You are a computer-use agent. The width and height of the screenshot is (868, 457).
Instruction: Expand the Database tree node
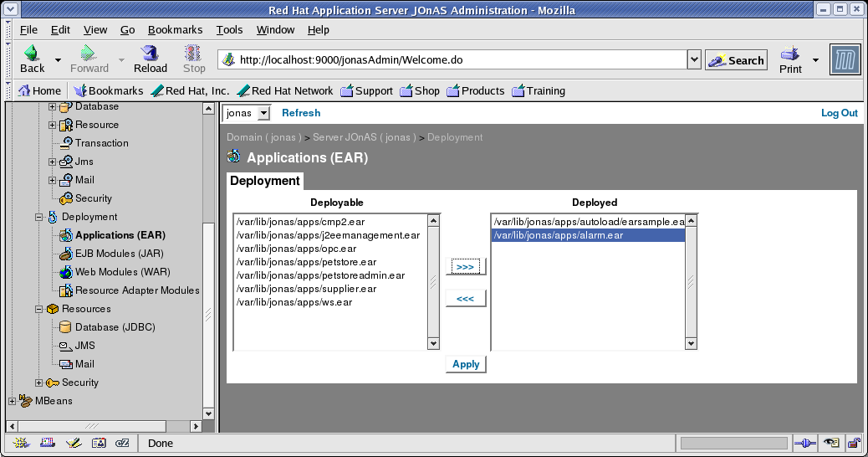[x=53, y=106]
